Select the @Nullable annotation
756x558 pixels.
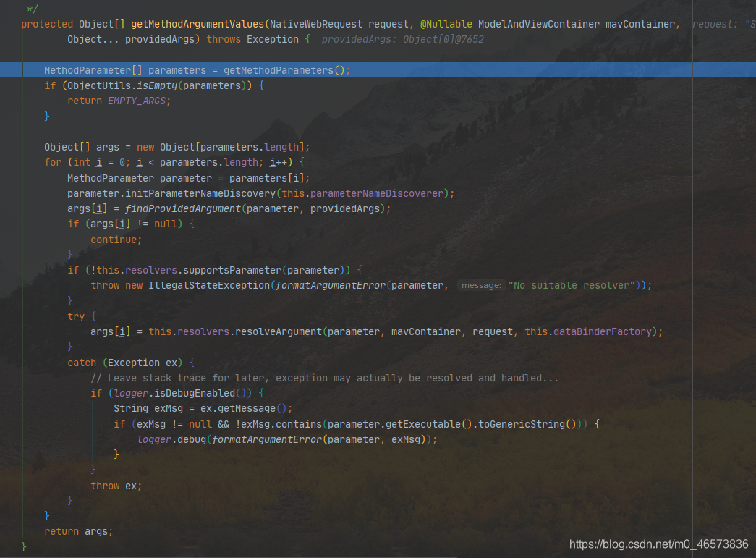(446, 24)
